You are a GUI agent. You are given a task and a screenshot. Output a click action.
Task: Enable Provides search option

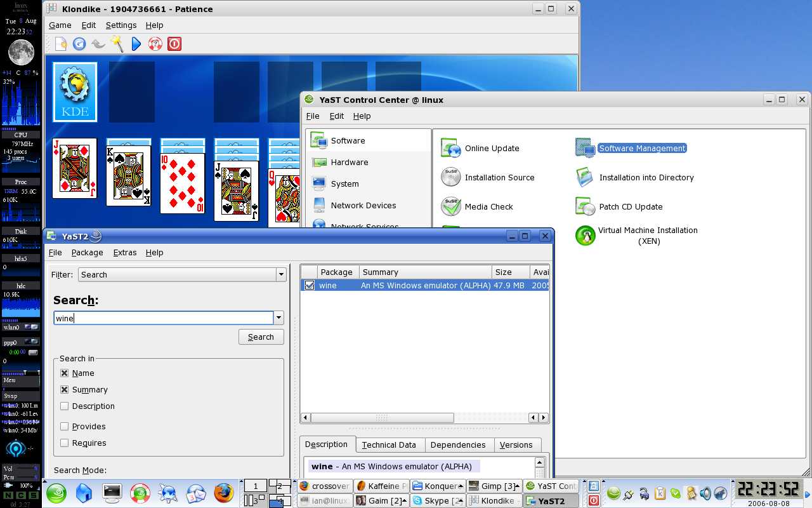coord(64,427)
